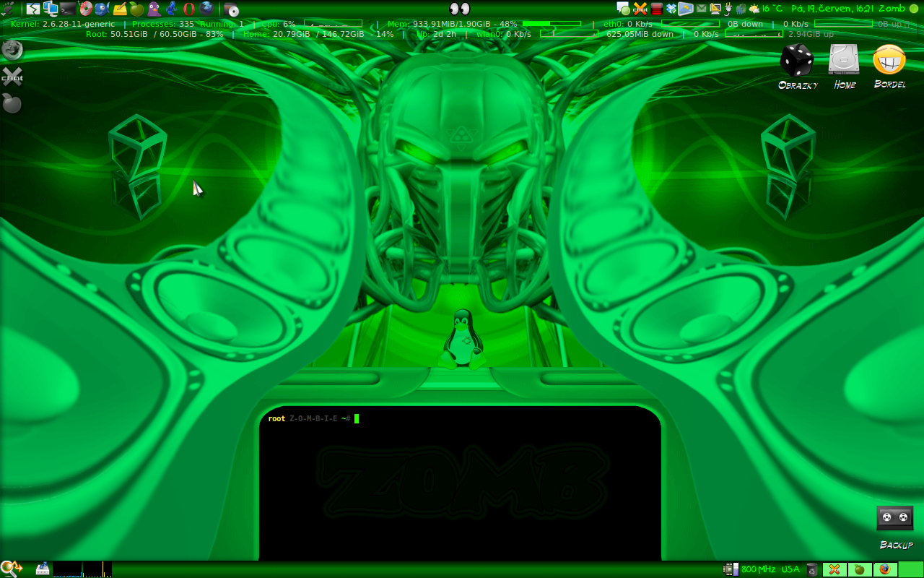
Task: Open the Bordel smiley desktop icon
Action: click(x=889, y=66)
